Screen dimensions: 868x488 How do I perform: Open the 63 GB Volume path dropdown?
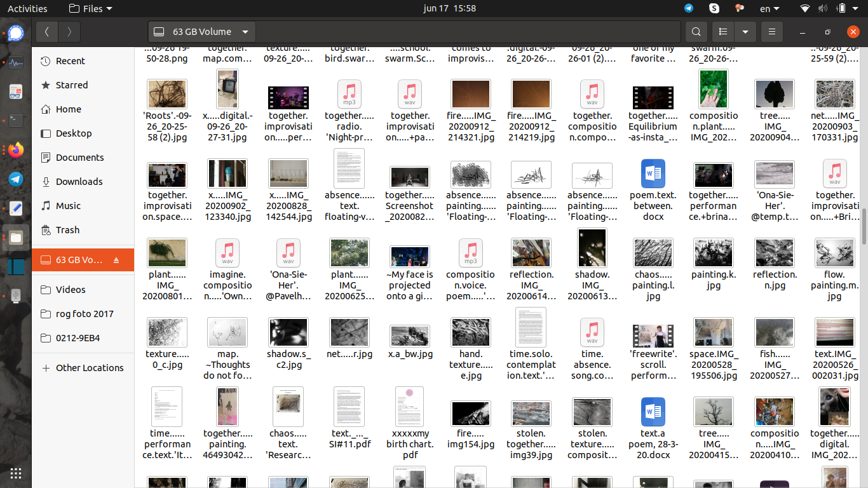click(202, 32)
